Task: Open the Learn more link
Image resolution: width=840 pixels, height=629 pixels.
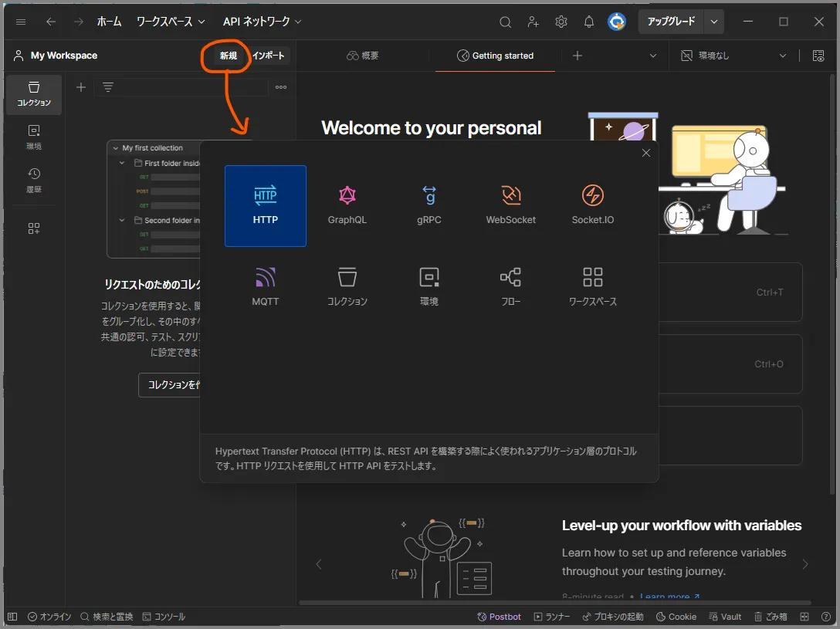Action: 669,597
